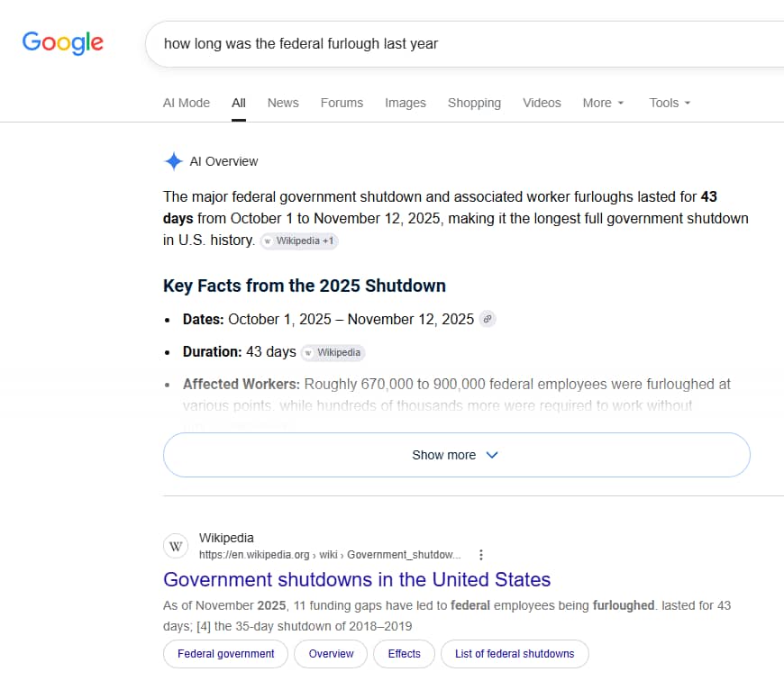Click the List of federal shutdowns chip
The image size is (784, 690).
pyautogui.click(x=515, y=654)
